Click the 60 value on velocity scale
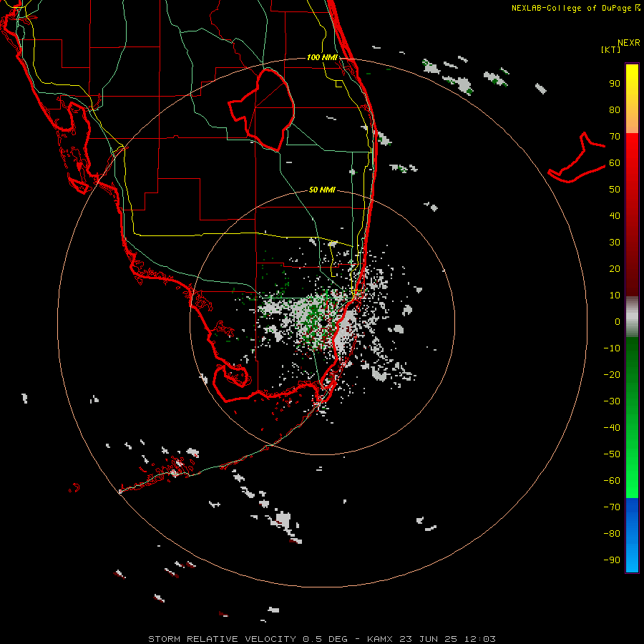 [x=615, y=163]
